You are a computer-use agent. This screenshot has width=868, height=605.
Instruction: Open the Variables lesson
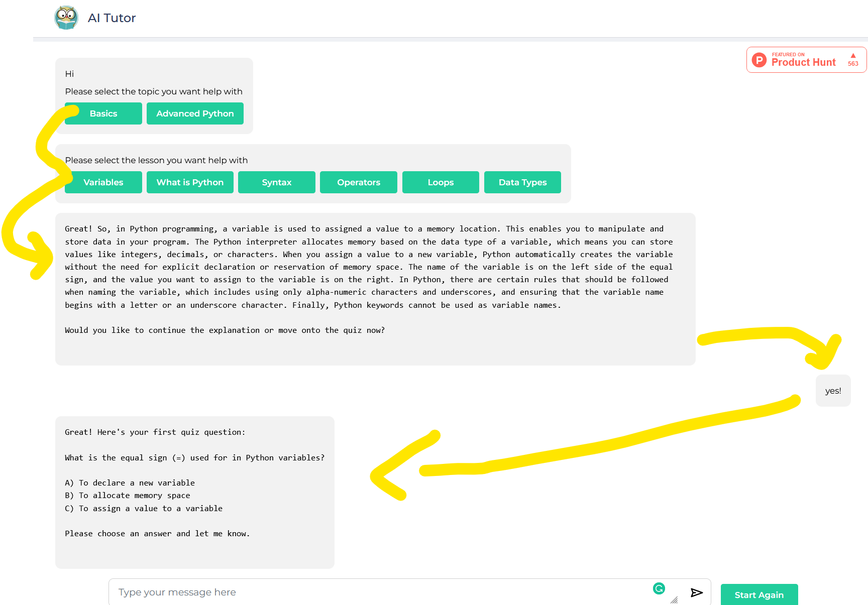(103, 182)
